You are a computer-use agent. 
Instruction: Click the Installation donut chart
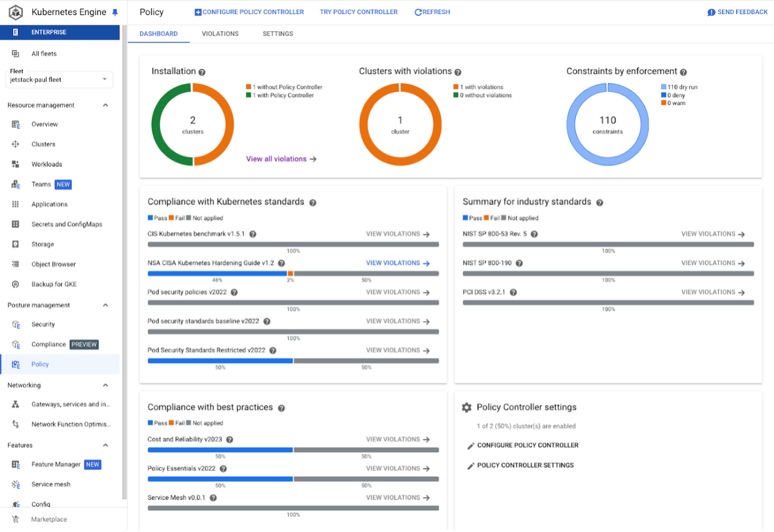point(193,124)
